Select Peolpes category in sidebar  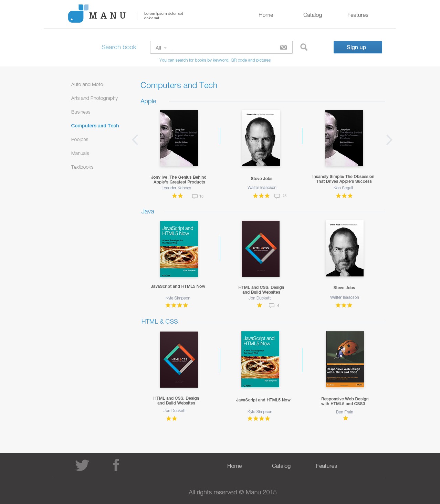point(80,139)
